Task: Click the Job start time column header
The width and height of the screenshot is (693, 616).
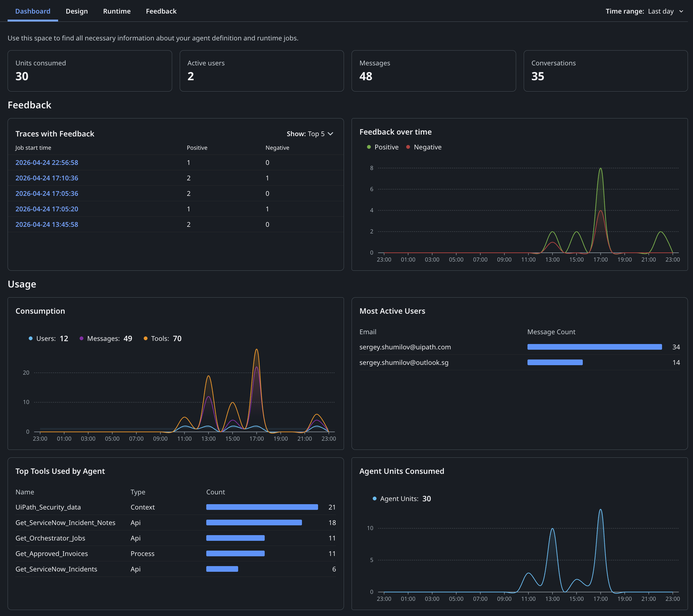Action: click(33, 148)
